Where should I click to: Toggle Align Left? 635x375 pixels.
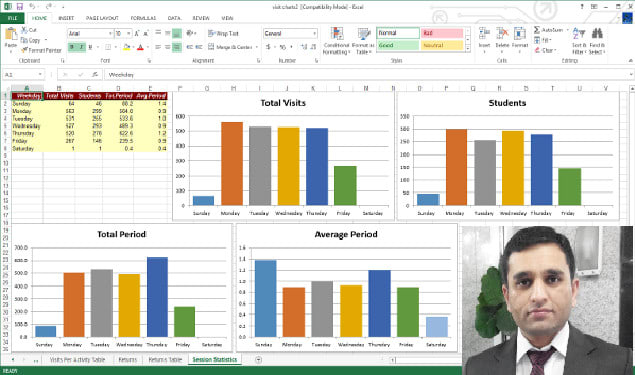click(158, 47)
